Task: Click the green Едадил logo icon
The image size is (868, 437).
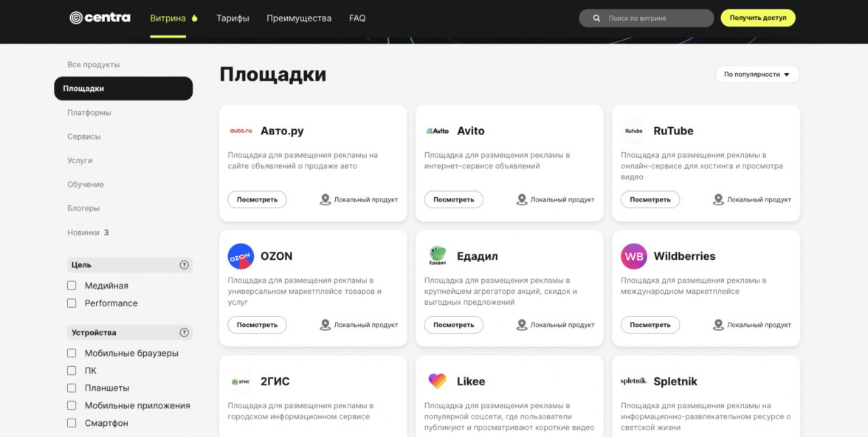Action: [437, 256]
